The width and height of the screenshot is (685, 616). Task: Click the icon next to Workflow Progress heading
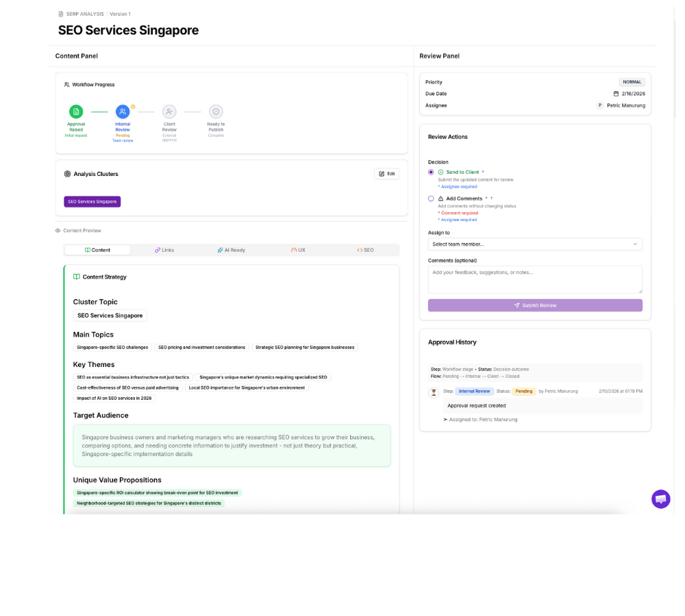pyautogui.click(x=65, y=84)
